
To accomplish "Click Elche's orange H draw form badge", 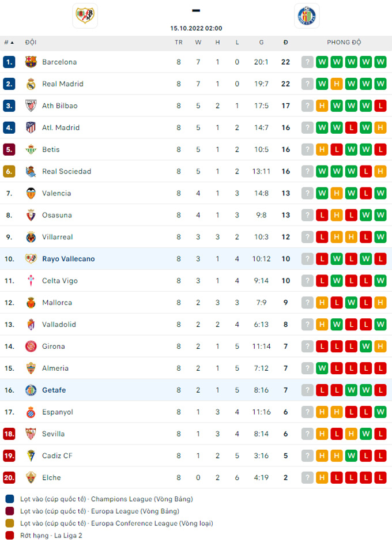I will 322,478.
